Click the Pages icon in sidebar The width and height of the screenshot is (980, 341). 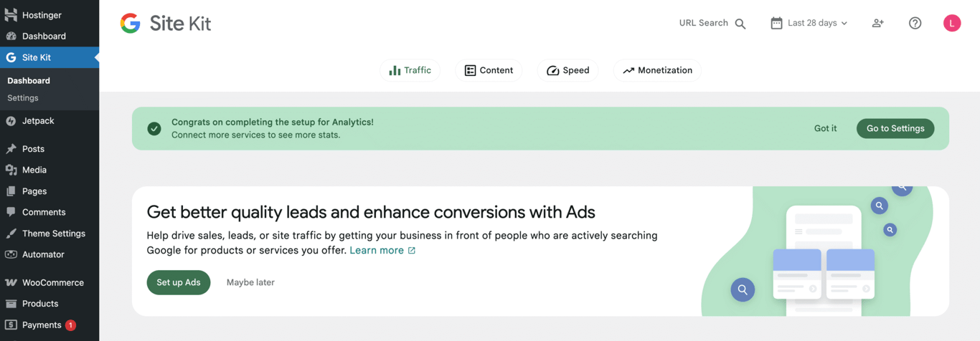(x=11, y=191)
